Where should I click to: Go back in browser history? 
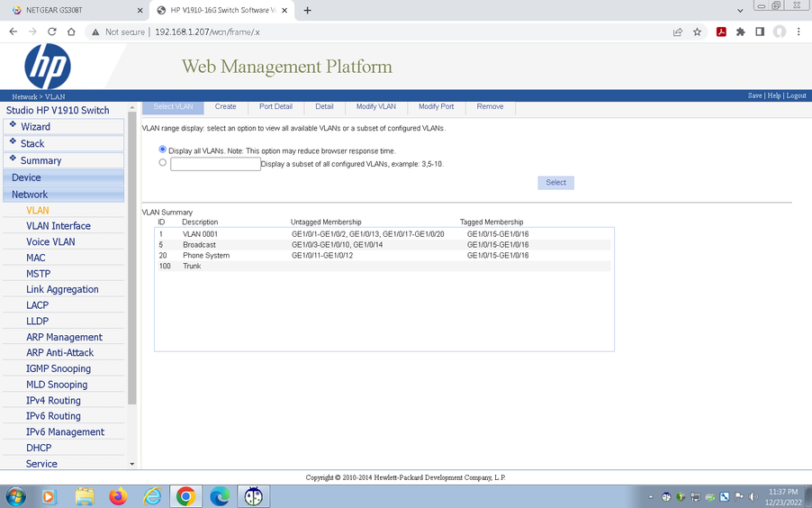[14, 32]
